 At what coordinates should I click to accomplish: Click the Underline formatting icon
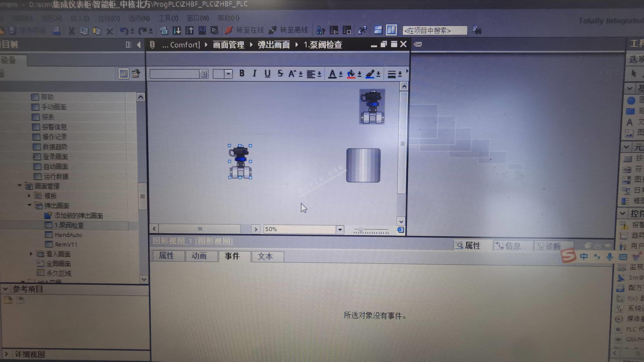point(267,73)
